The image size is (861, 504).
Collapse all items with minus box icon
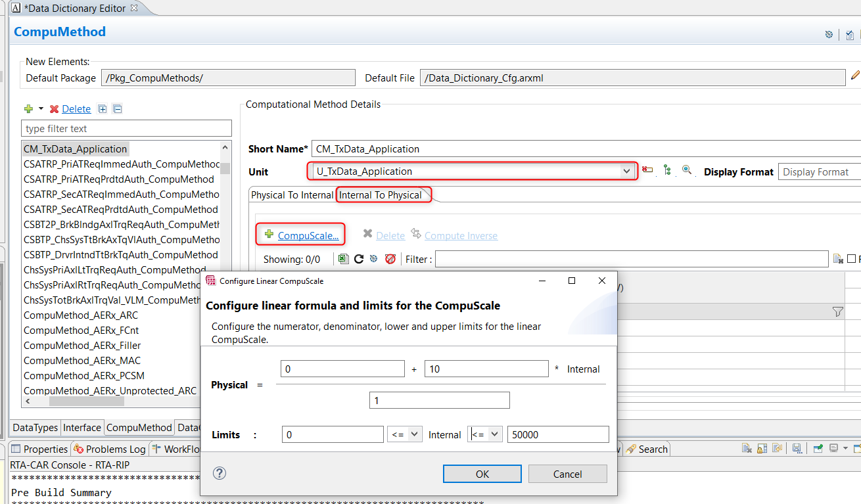click(x=117, y=109)
